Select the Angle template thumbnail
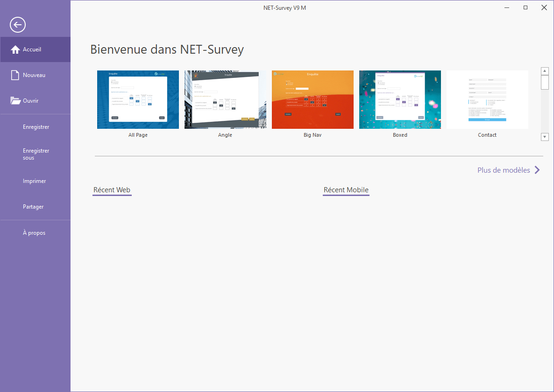Viewport: 554px width, 392px height. (x=225, y=99)
